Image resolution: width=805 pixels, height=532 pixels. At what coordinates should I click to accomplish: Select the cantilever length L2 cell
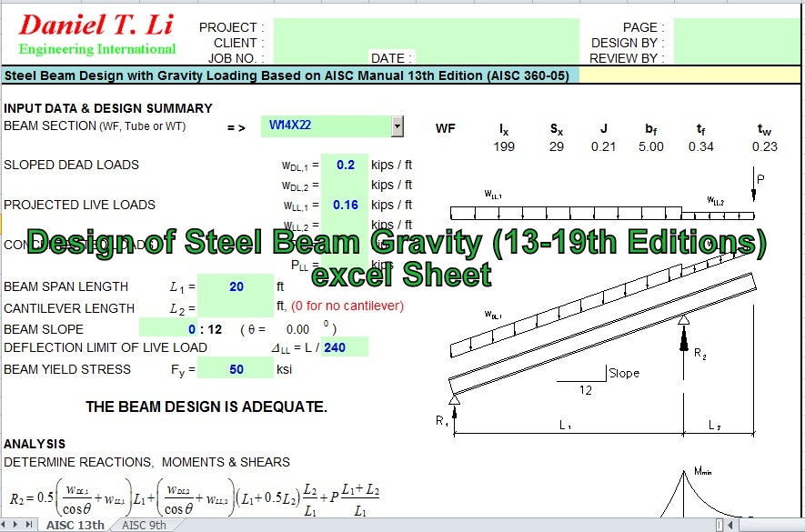pos(235,306)
